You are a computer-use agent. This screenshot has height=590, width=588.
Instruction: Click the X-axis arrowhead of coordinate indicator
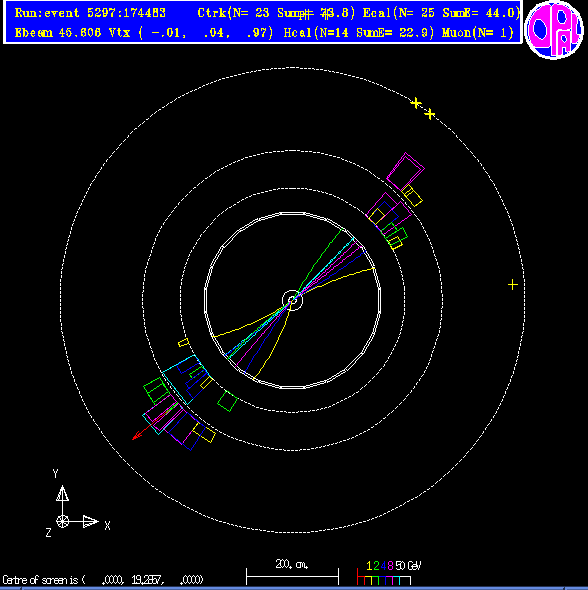point(90,521)
